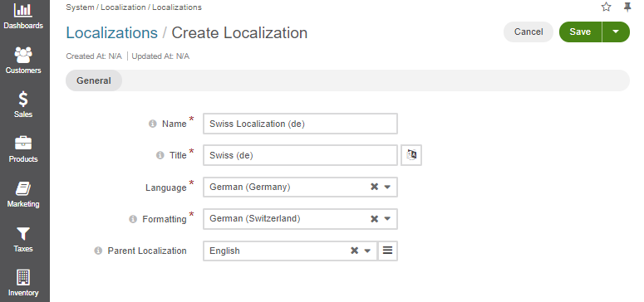Click the info icon next to Name
Image resolution: width=644 pixels, height=302 pixels.
(x=152, y=124)
